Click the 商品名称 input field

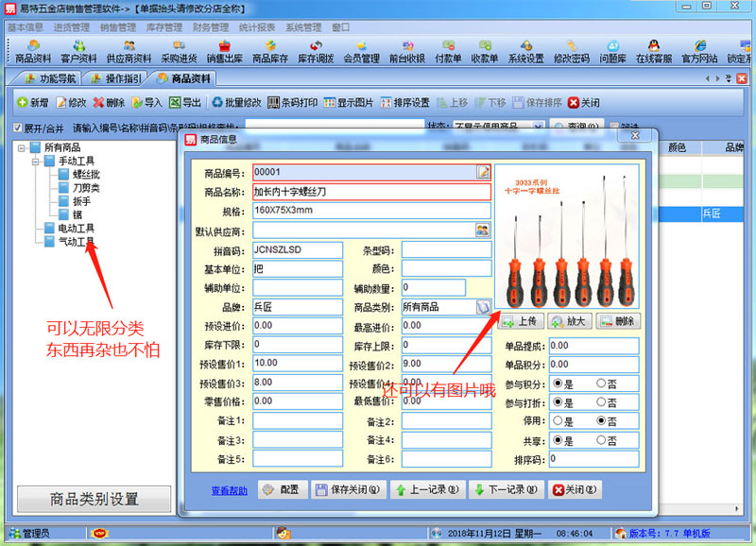pos(371,191)
